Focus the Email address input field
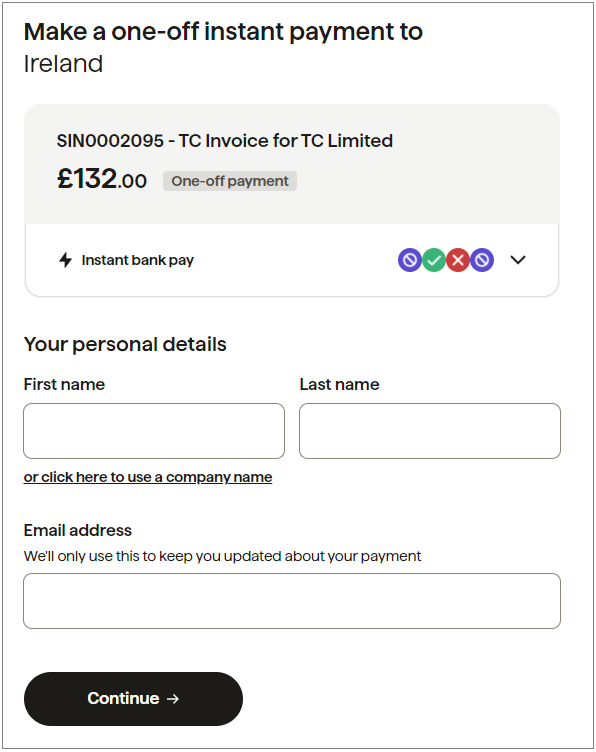The image size is (596, 752). click(x=292, y=600)
